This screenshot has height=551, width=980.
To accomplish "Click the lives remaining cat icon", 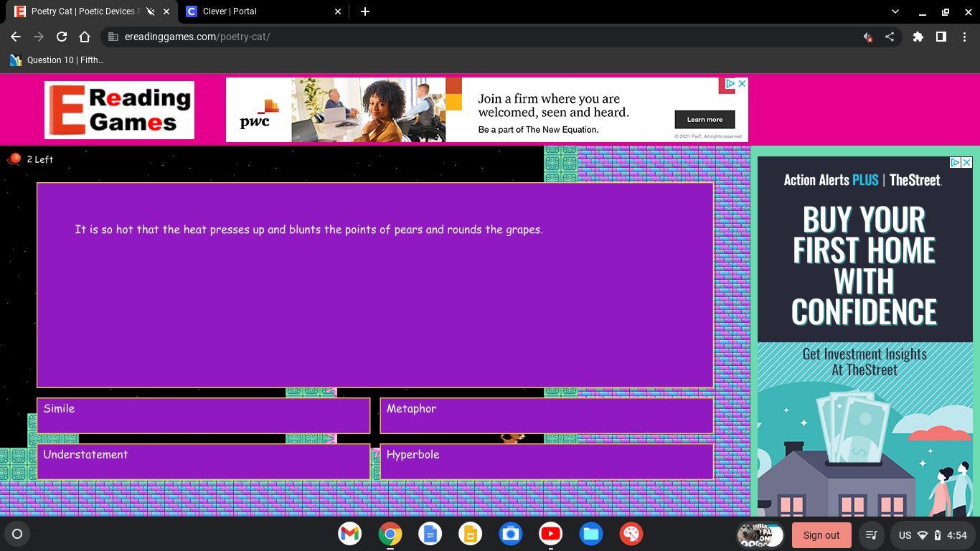I will pyautogui.click(x=14, y=159).
